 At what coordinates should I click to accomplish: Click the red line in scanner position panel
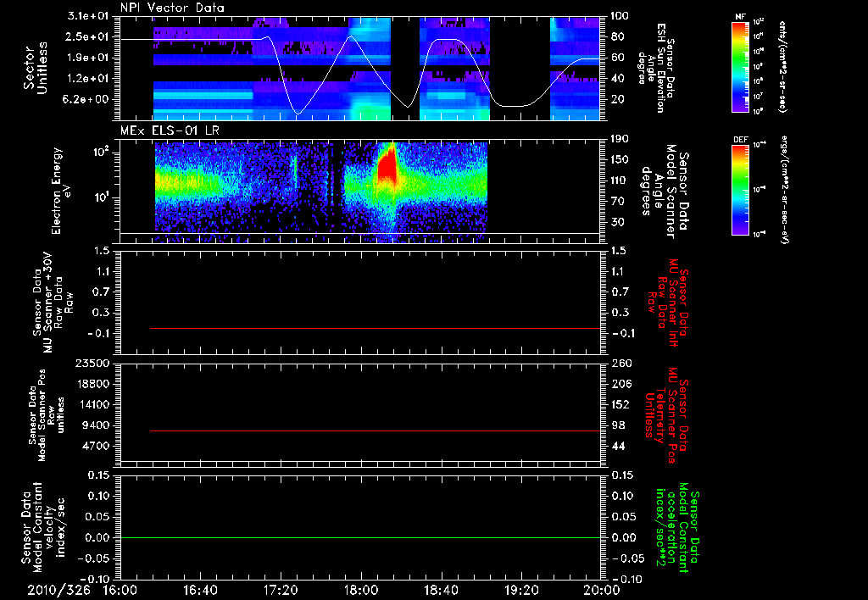pos(375,431)
